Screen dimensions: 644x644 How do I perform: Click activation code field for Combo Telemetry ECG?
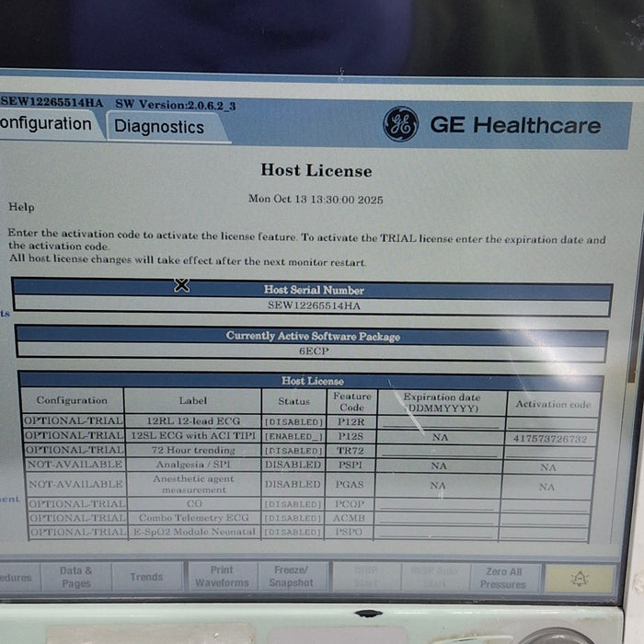pyautogui.click(x=545, y=520)
